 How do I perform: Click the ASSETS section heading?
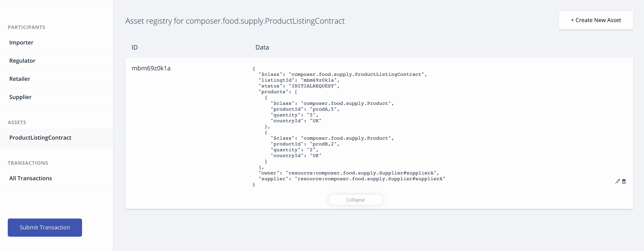17,122
